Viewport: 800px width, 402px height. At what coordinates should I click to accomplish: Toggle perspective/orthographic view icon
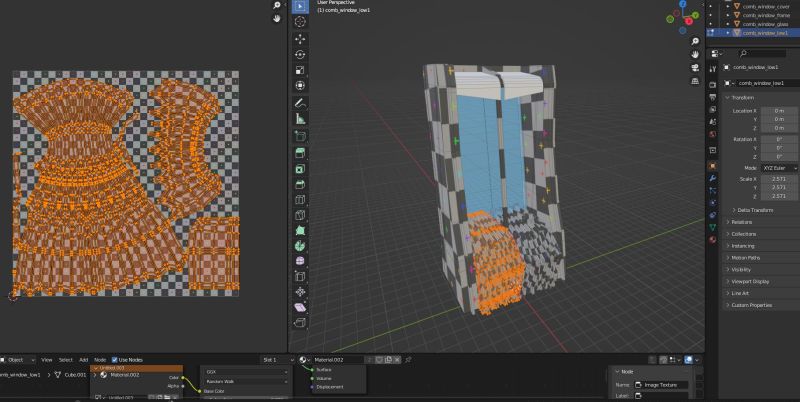(x=694, y=81)
